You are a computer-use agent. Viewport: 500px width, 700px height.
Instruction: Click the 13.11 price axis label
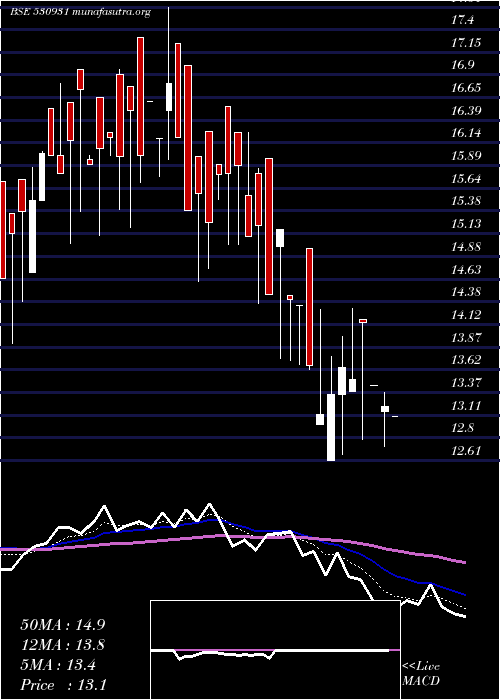click(466, 406)
